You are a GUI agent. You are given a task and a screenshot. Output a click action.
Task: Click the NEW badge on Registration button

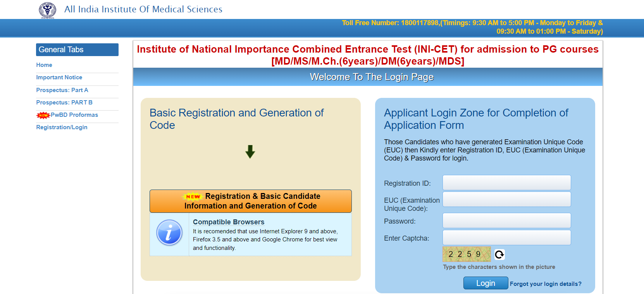pyautogui.click(x=193, y=197)
